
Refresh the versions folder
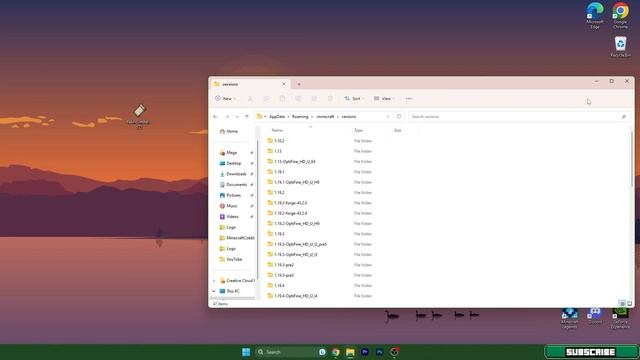click(x=399, y=117)
